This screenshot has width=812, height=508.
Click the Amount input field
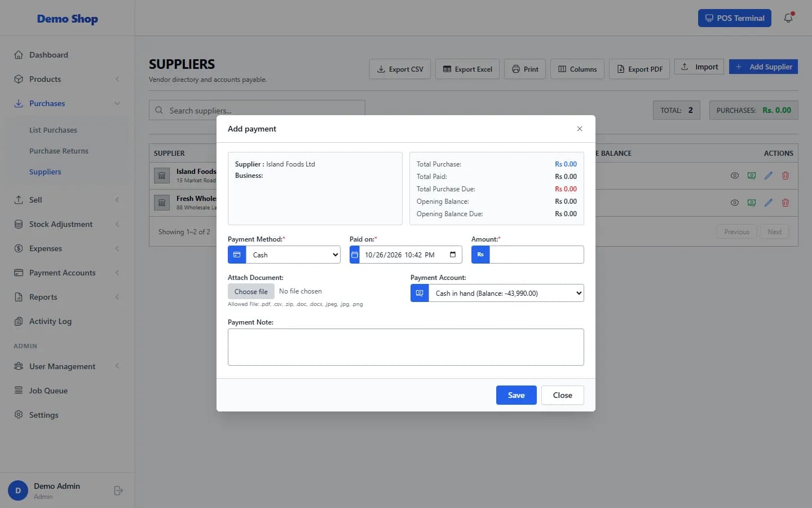[x=536, y=255]
